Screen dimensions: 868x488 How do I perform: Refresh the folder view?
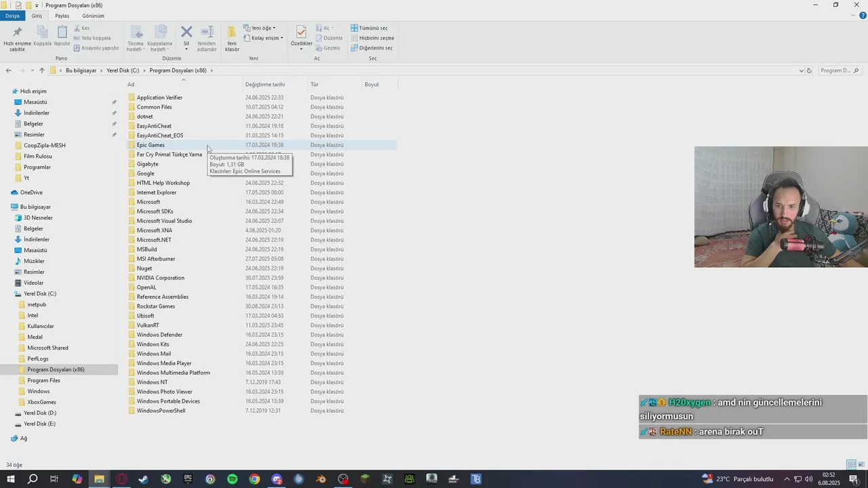(808, 70)
